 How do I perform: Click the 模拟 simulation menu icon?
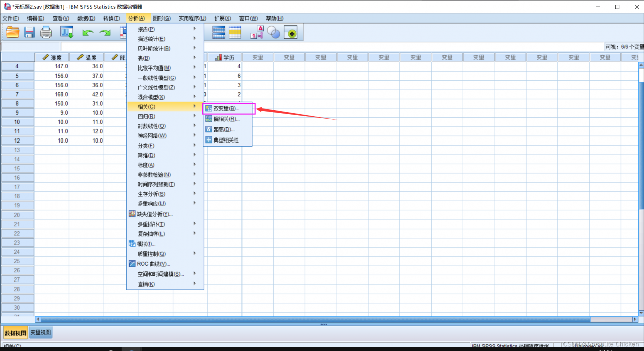pyautogui.click(x=132, y=244)
